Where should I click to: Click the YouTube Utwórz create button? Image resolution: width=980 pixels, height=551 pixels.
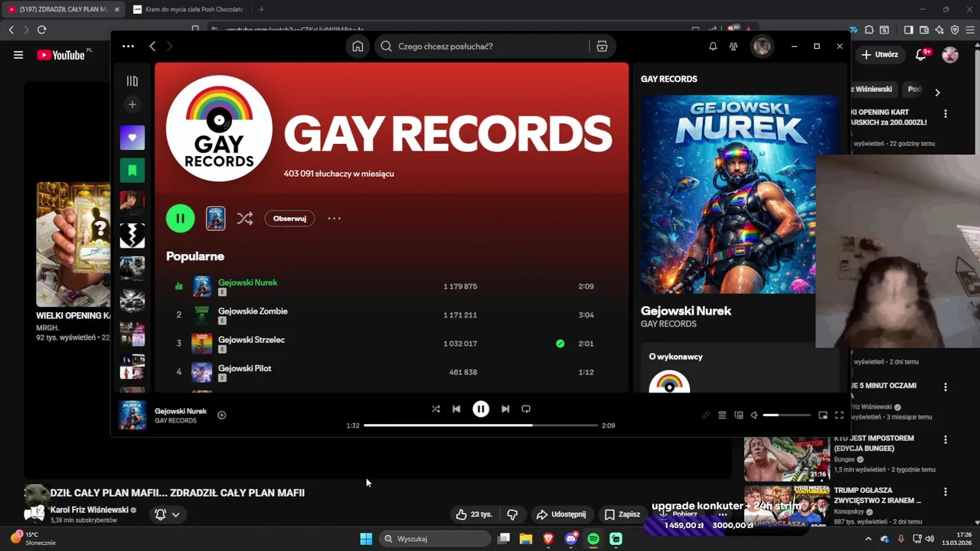(880, 55)
